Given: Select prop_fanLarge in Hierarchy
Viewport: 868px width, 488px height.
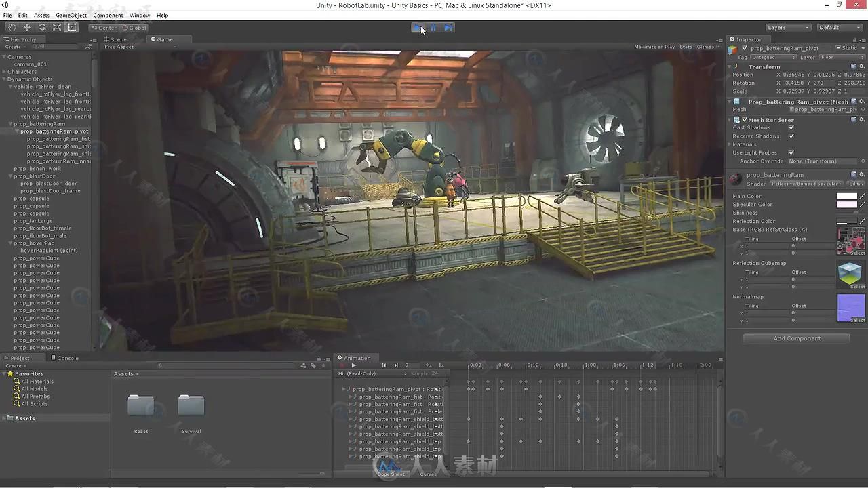Looking at the screenshot, I should coord(33,221).
